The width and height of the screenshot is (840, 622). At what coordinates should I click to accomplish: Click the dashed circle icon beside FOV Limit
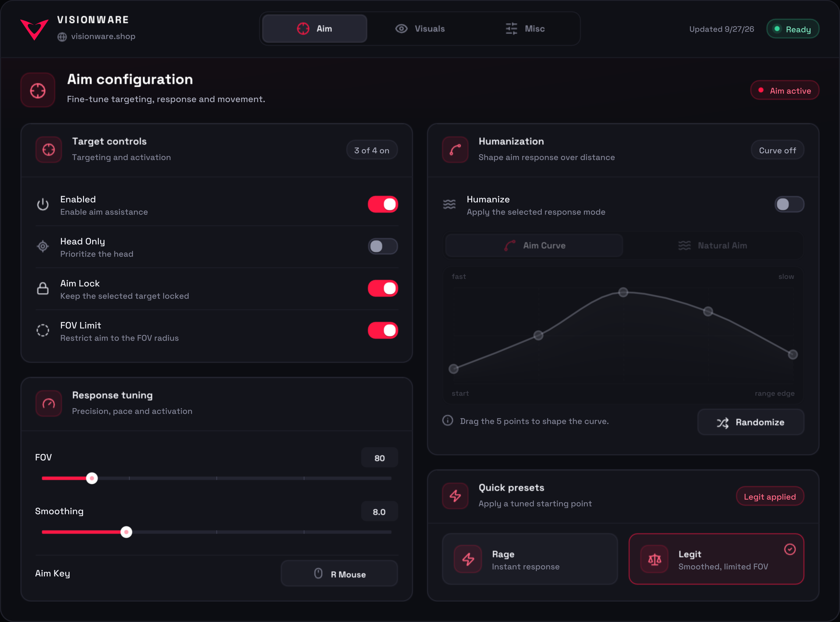click(x=43, y=330)
